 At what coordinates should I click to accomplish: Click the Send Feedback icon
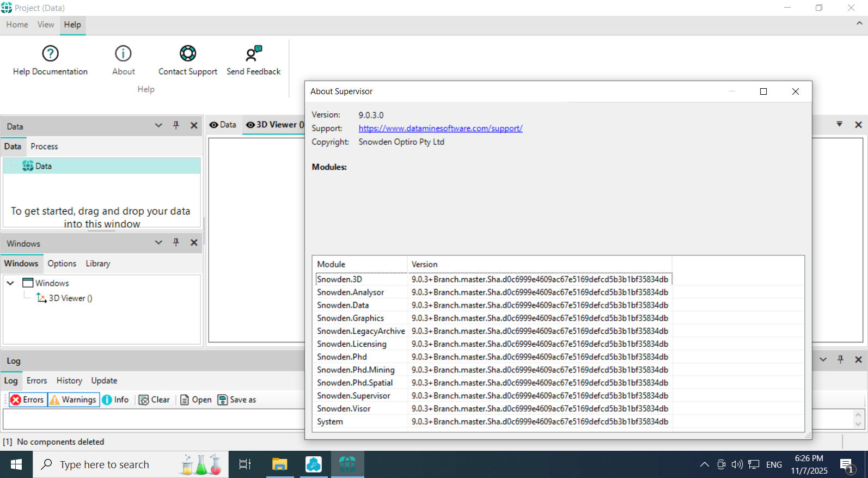click(253, 53)
